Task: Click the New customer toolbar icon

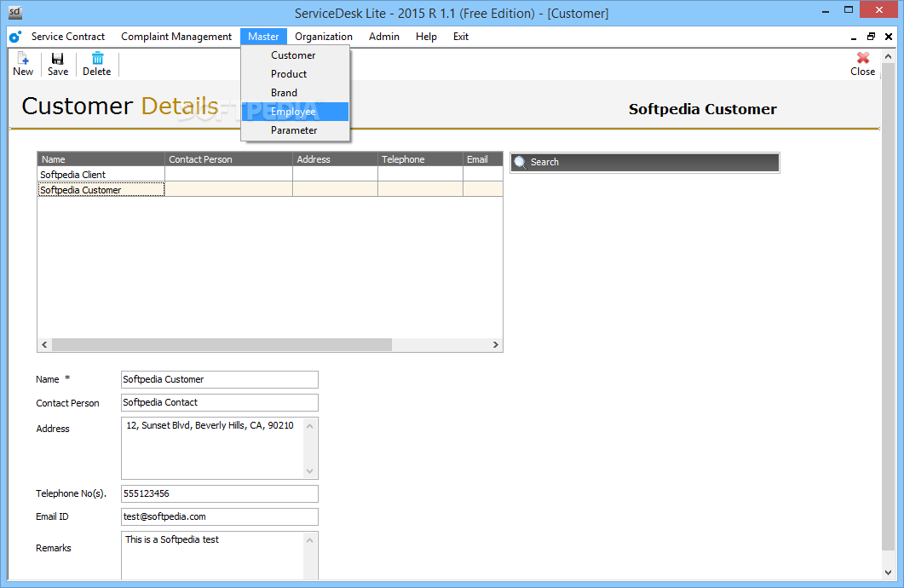Action: click(23, 58)
